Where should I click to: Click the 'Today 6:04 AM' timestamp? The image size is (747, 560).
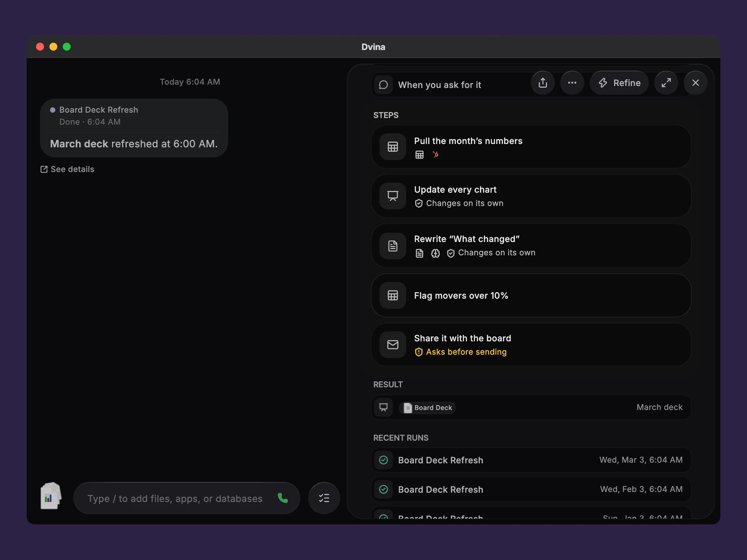(190, 82)
